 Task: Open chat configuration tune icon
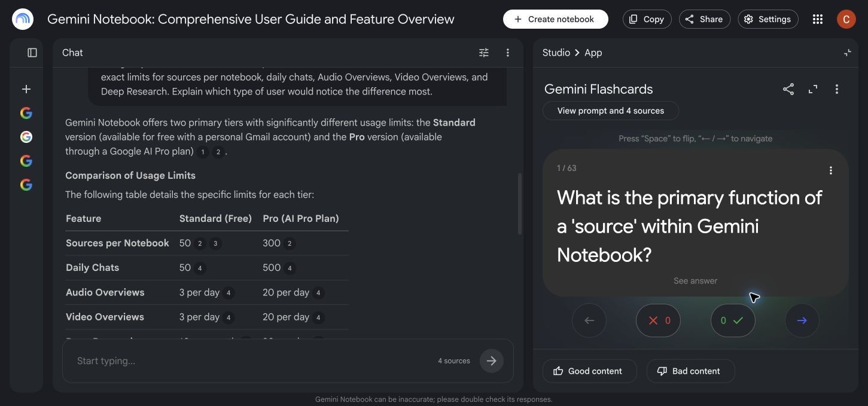tap(484, 53)
